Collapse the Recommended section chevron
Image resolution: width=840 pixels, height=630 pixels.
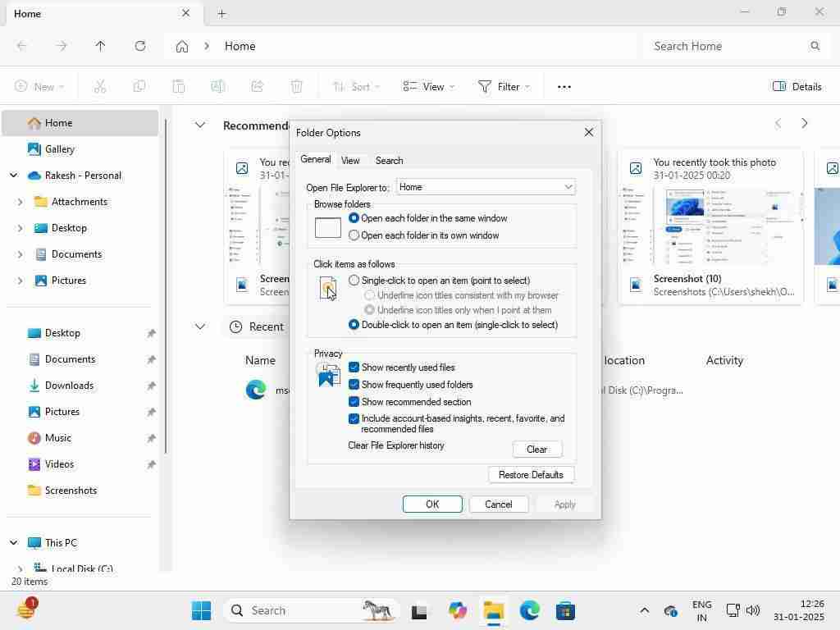pos(199,125)
